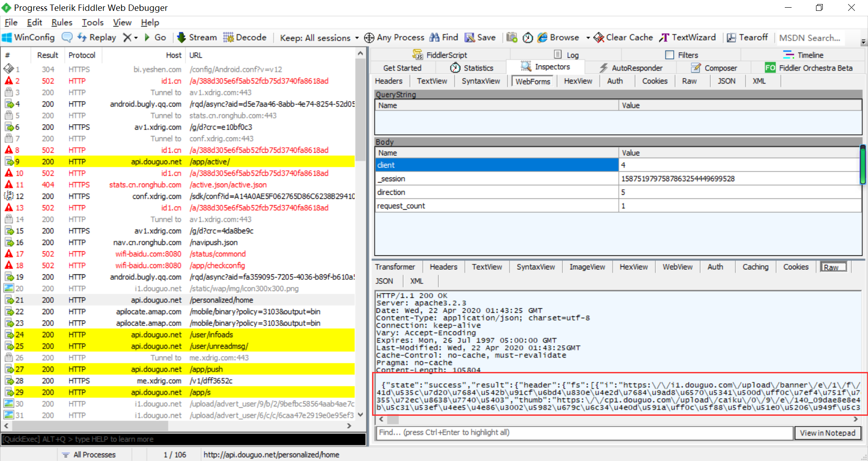This screenshot has width=868, height=461.
Task: Click the View in Notepad button
Action: [x=828, y=433]
